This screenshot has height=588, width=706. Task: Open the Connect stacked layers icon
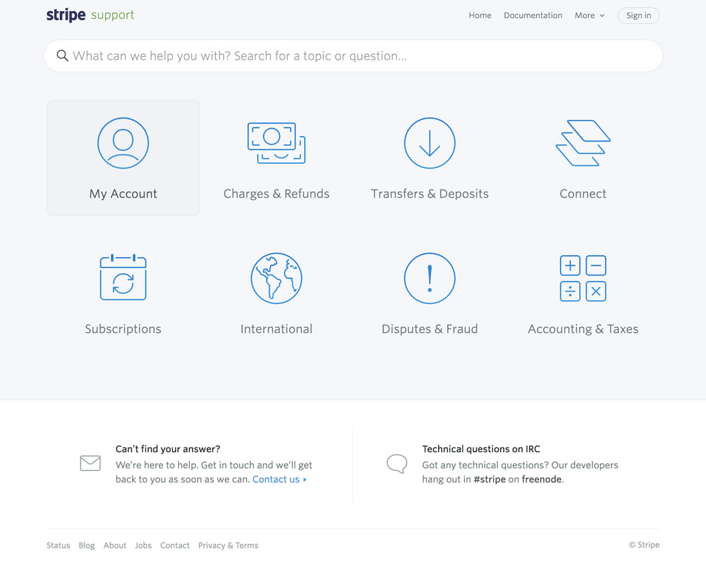tap(583, 143)
